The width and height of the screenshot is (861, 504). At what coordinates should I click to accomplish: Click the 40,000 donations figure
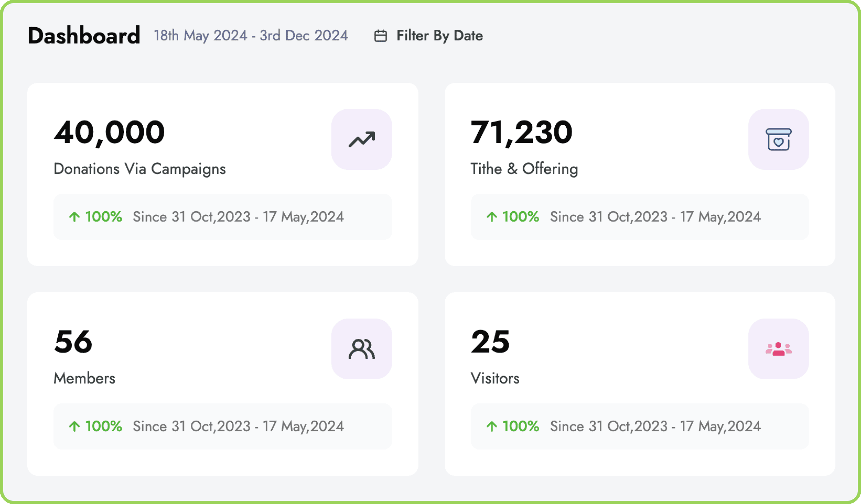109,132
